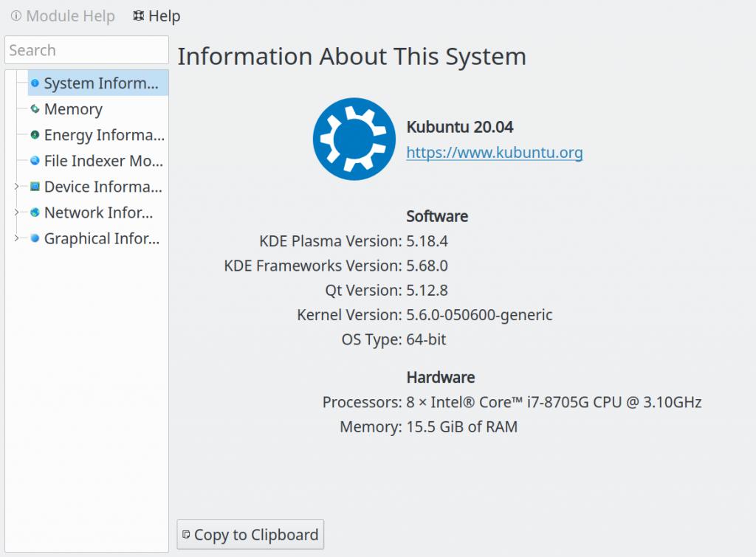Click the Device Information icon
The width and height of the screenshot is (756, 557).
coord(35,187)
